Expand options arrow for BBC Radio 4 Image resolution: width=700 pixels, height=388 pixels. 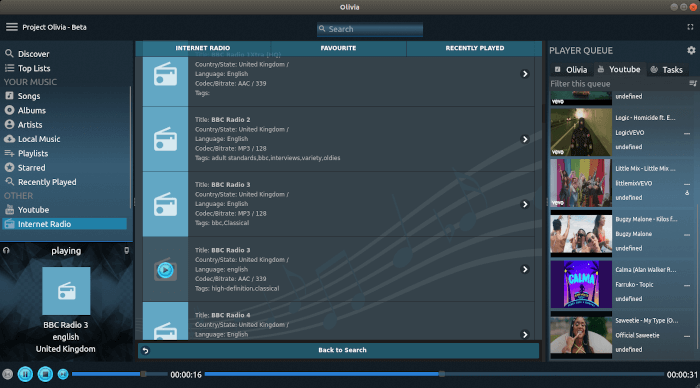525,334
